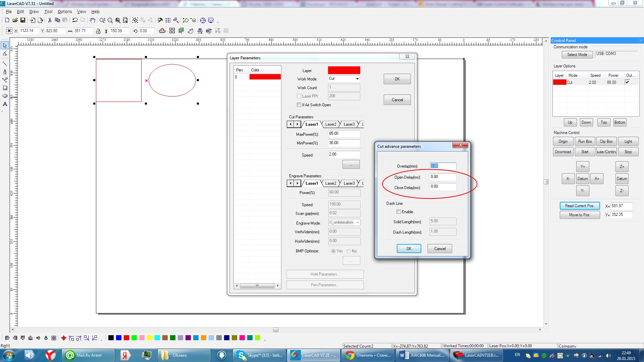This screenshot has height=362, width=644.
Task: Enable the Dash Line checkbox
Action: pyautogui.click(x=399, y=212)
